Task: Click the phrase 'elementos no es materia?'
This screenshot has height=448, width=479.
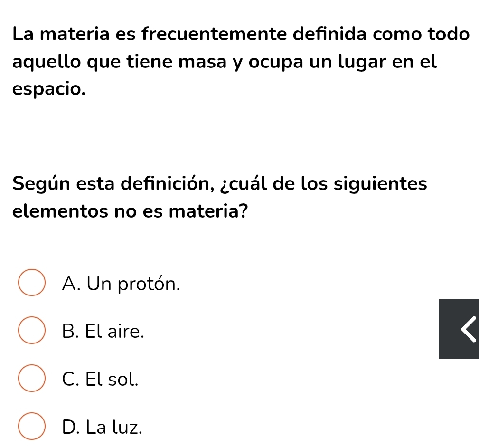Action: (x=130, y=211)
